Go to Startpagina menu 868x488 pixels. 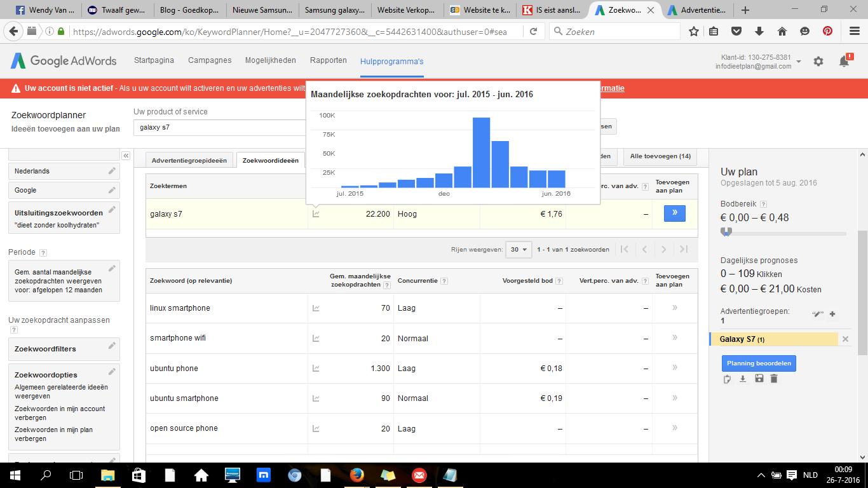point(154,60)
